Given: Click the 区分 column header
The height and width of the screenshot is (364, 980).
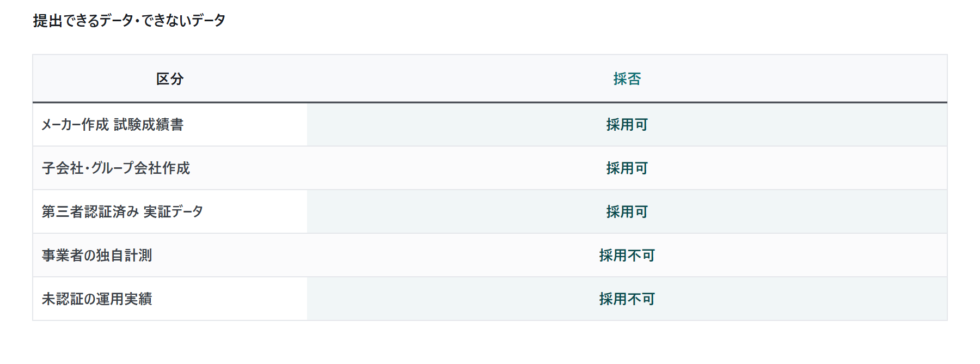Looking at the screenshot, I should (170, 78).
